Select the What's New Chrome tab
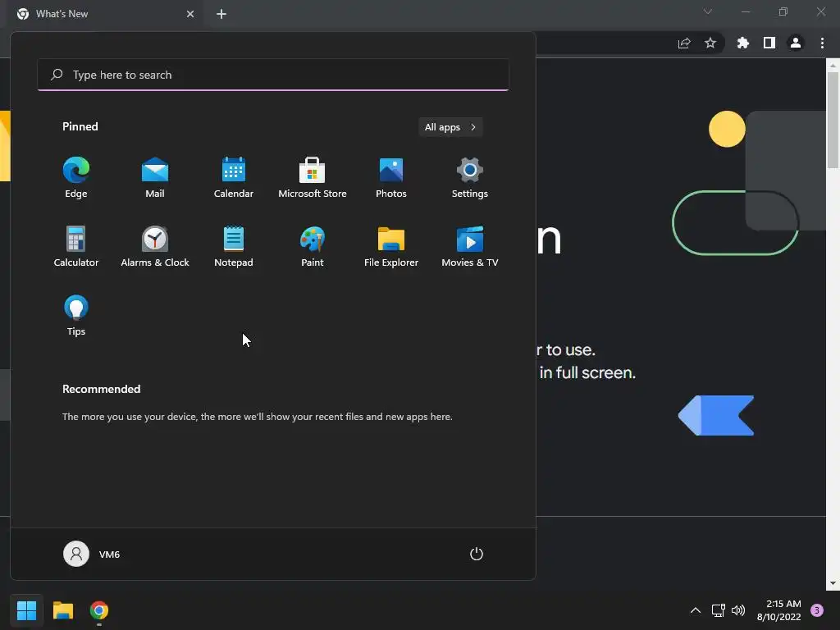 (106, 14)
